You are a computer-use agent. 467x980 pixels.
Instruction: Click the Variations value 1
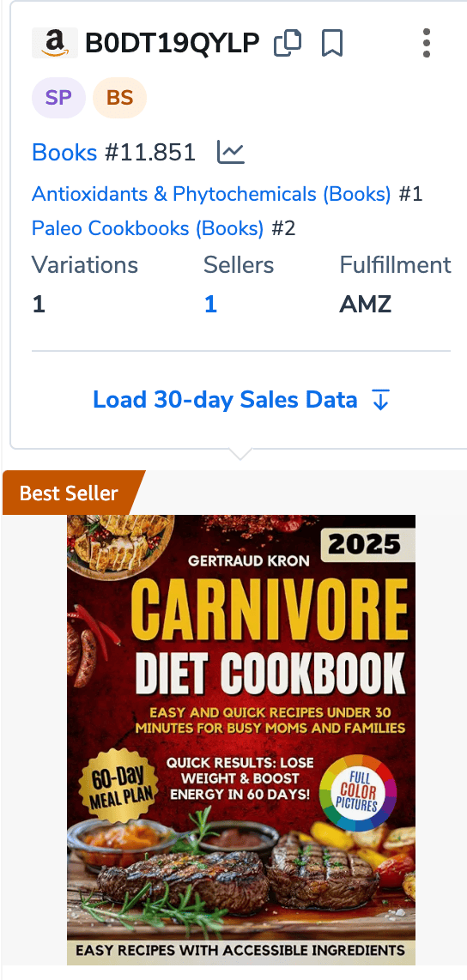39,305
